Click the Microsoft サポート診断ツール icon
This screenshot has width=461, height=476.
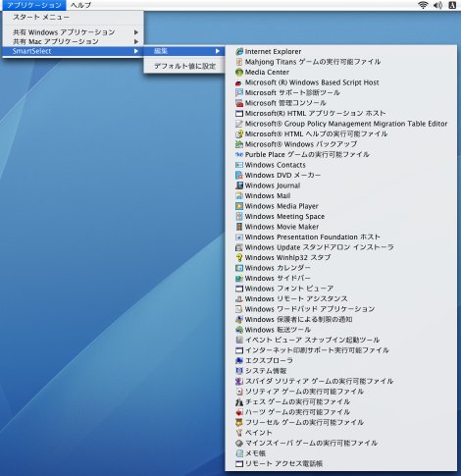pyautogui.click(x=239, y=92)
